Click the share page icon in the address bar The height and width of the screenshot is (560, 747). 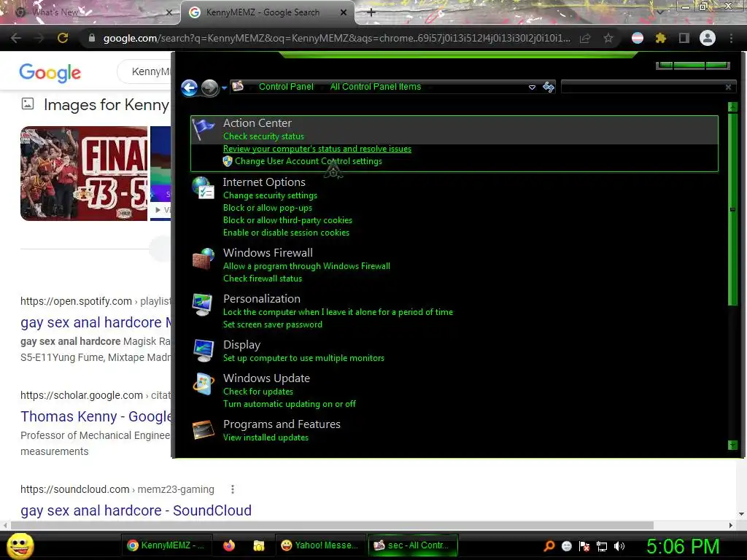586,38
